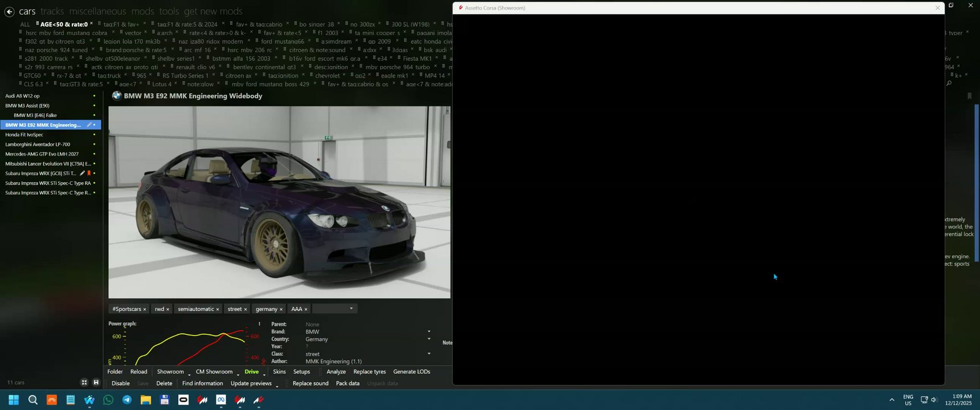Viewport: 980px width, 410px height.
Task: Open the power graph options menu
Action: tap(259, 324)
